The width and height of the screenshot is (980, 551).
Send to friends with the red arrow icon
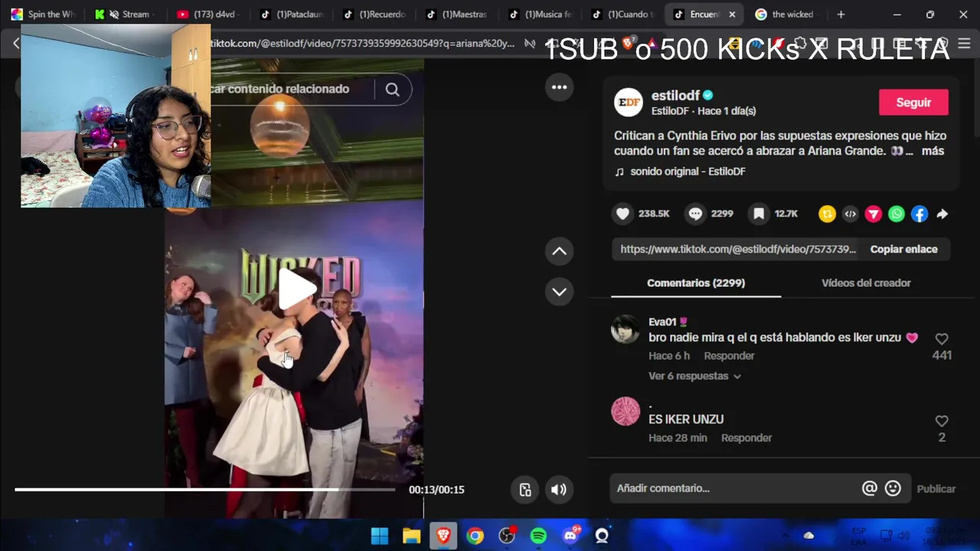click(874, 214)
